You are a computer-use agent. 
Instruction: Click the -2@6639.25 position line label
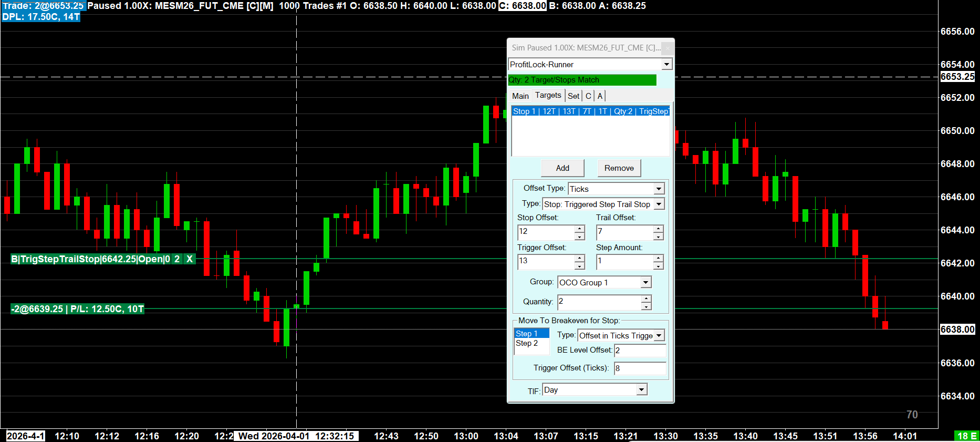[x=78, y=309]
